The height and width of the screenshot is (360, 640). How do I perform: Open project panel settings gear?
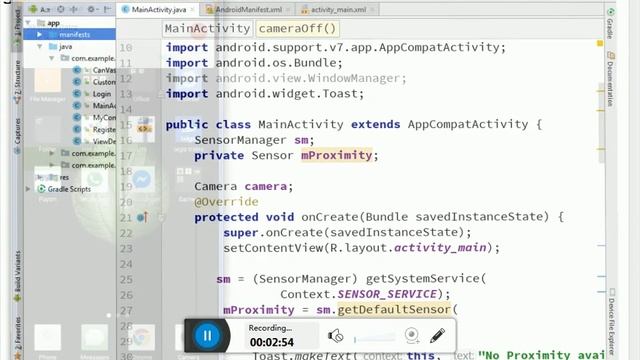[91, 9]
